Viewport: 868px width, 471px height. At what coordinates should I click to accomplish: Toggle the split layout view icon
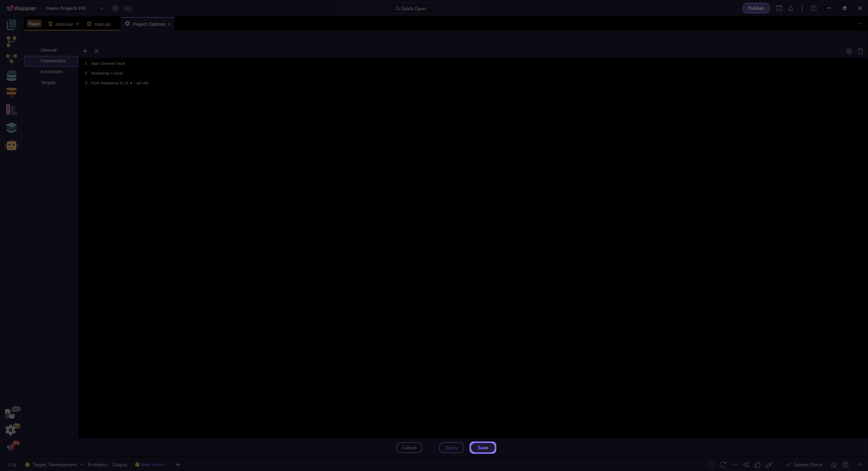click(x=779, y=8)
